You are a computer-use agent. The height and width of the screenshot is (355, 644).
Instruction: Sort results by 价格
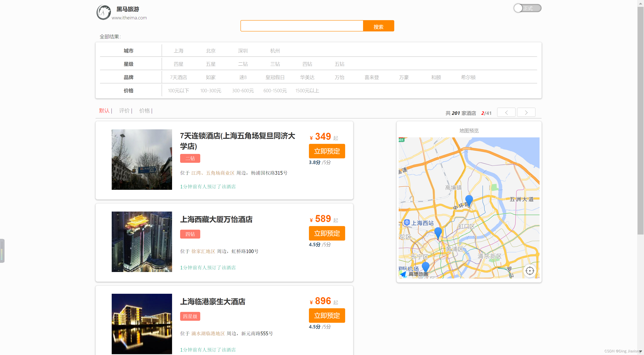144,111
